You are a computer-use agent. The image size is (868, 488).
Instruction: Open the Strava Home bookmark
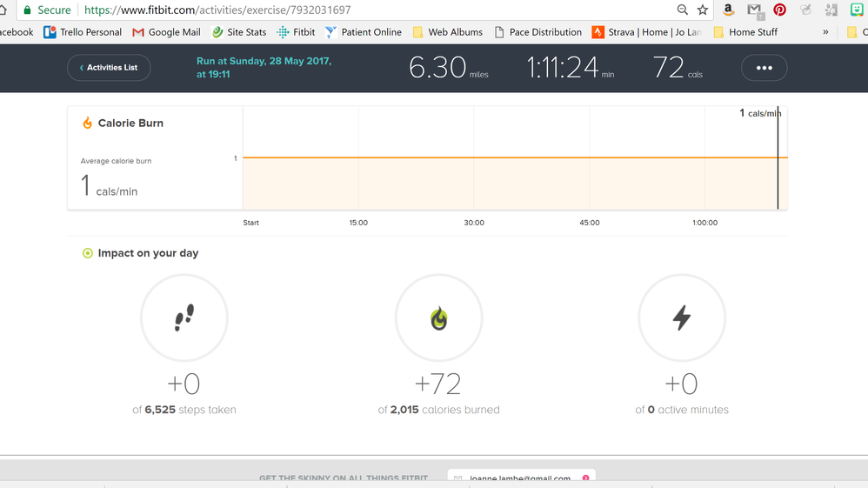646,32
